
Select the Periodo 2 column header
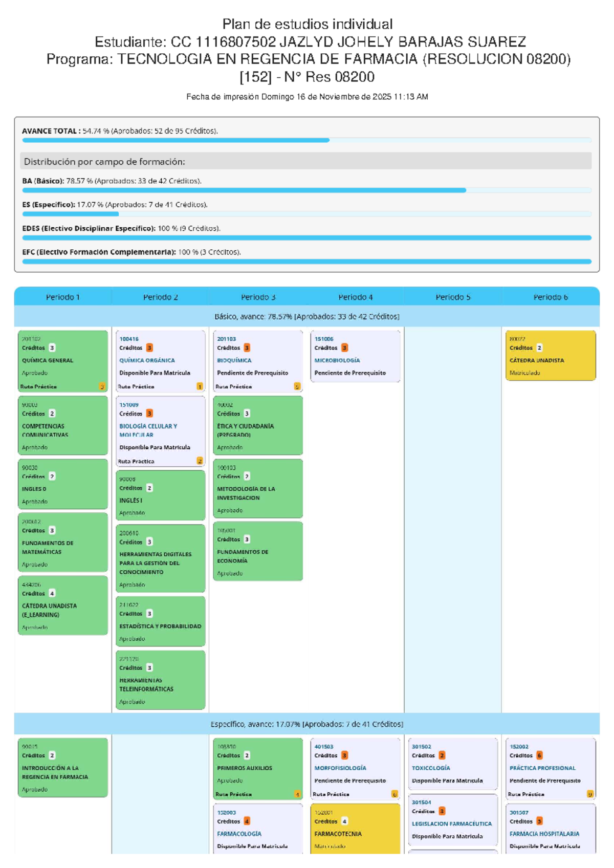click(x=160, y=297)
